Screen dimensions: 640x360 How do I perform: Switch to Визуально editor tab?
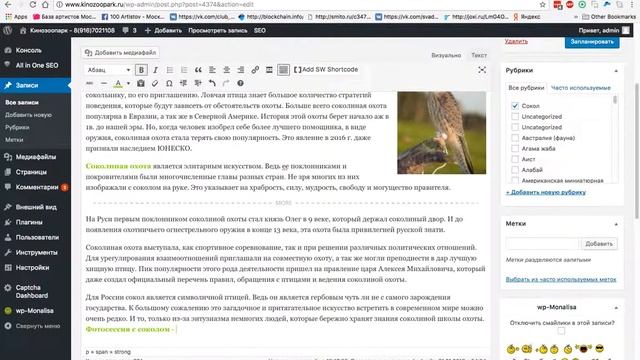coord(446,55)
